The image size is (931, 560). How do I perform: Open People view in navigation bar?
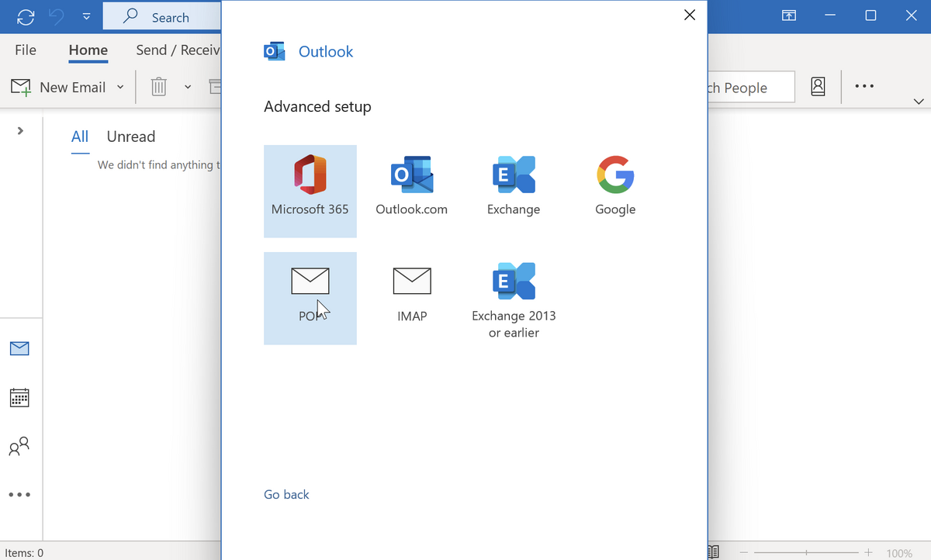[19, 447]
